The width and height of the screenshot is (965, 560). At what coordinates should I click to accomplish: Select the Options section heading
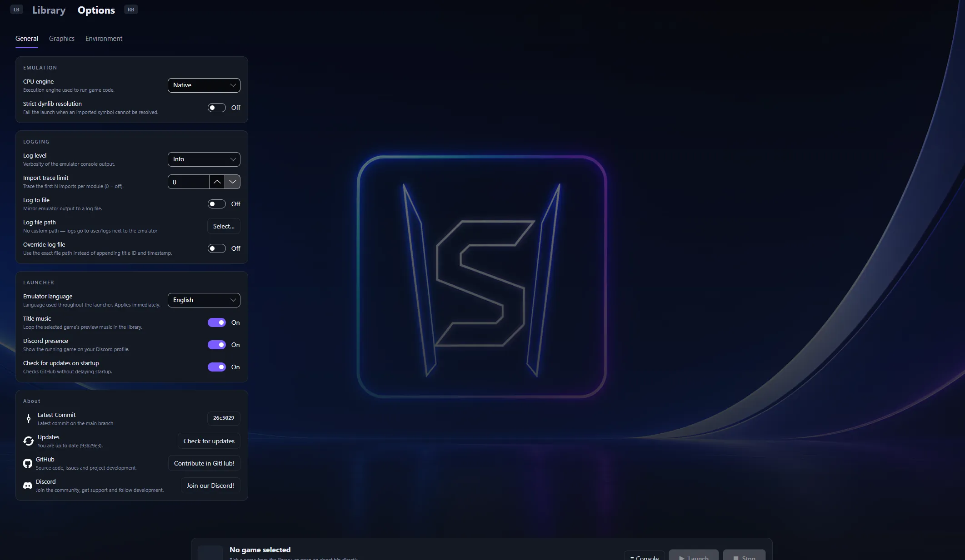point(96,10)
